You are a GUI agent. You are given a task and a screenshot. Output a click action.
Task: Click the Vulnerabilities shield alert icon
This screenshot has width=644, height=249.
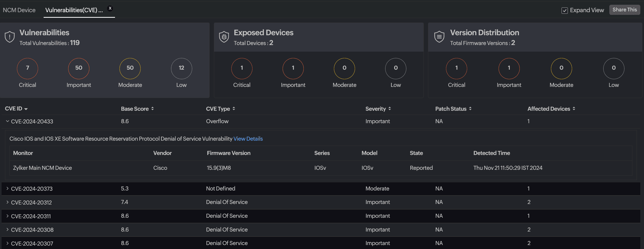(x=9, y=37)
